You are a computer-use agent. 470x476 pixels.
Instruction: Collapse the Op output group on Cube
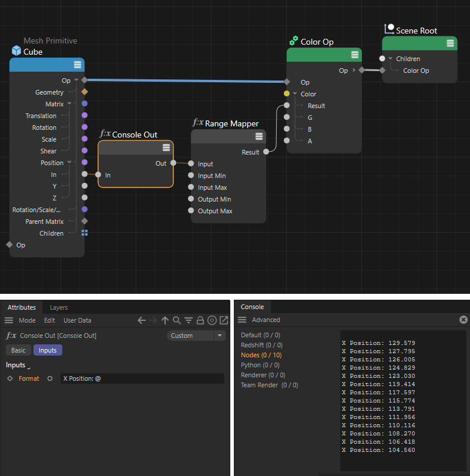pos(76,80)
